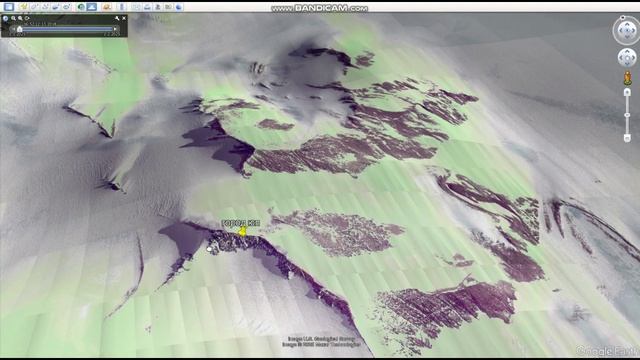Step the time slider forward to newer imagery
The image size is (640, 360).
point(115,29)
